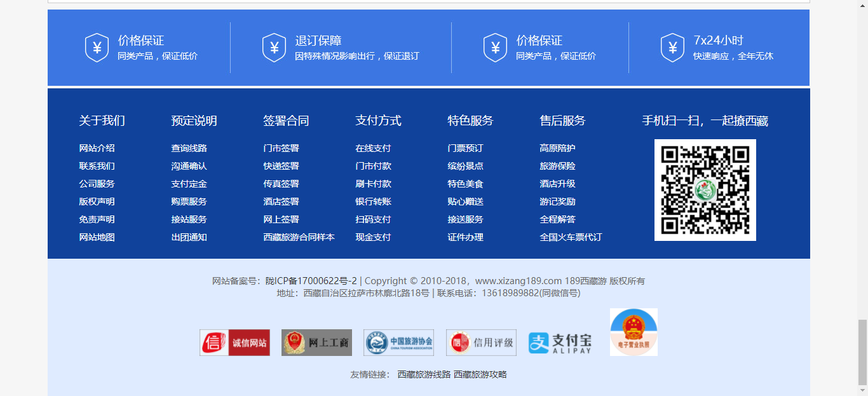The image size is (868, 396).
Task: Go to the 联系我们 page
Action: point(97,166)
